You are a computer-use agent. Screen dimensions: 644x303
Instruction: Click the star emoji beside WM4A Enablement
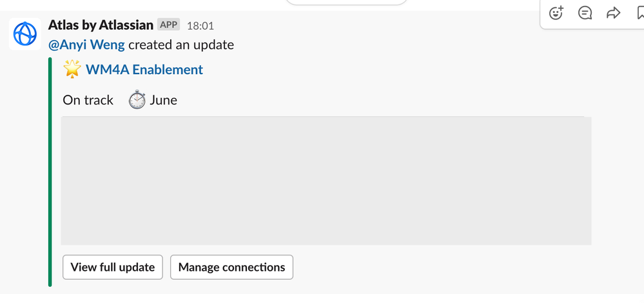click(x=72, y=69)
